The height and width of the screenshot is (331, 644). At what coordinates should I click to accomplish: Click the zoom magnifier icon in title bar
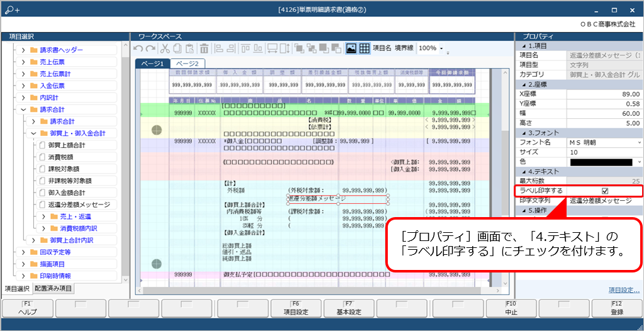point(11,9)
